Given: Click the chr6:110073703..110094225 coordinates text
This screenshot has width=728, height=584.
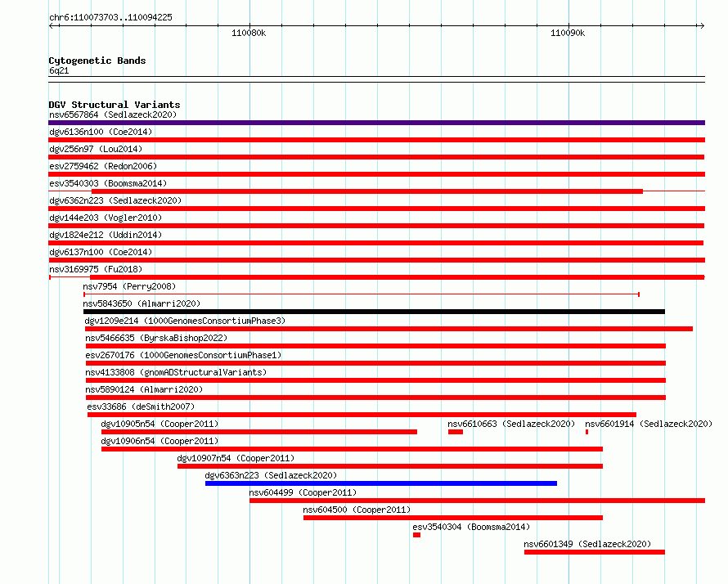Looking at the screenshot, I should tap(110, 18).
